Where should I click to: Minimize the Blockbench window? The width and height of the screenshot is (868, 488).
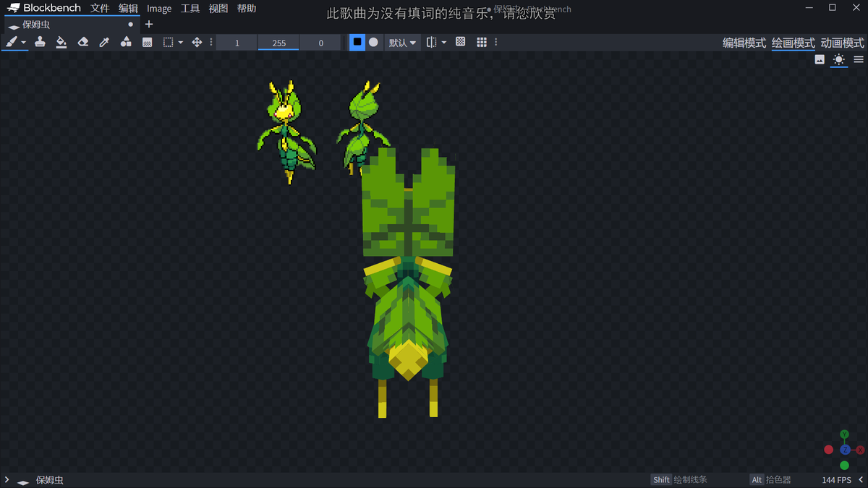pos(809,8)
